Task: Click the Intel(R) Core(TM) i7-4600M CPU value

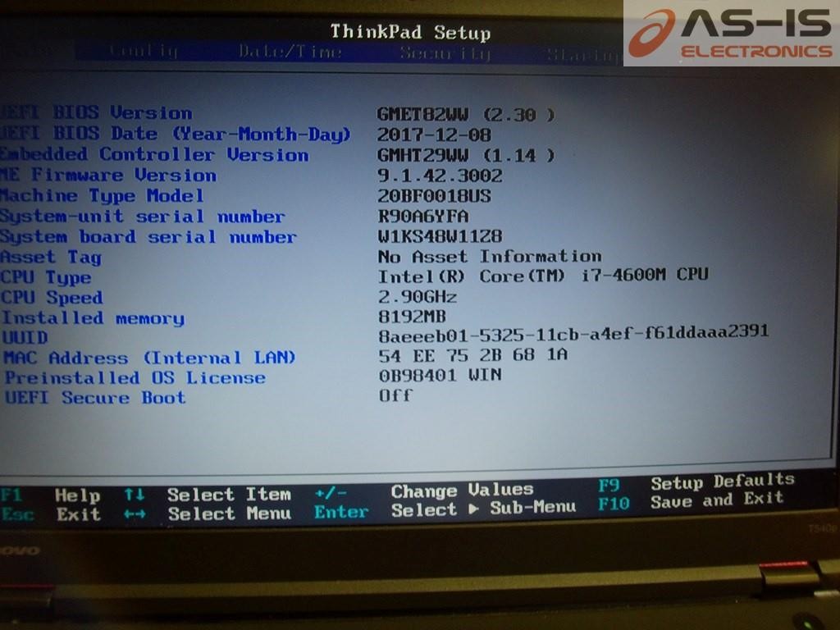Action: coord(543,276)
